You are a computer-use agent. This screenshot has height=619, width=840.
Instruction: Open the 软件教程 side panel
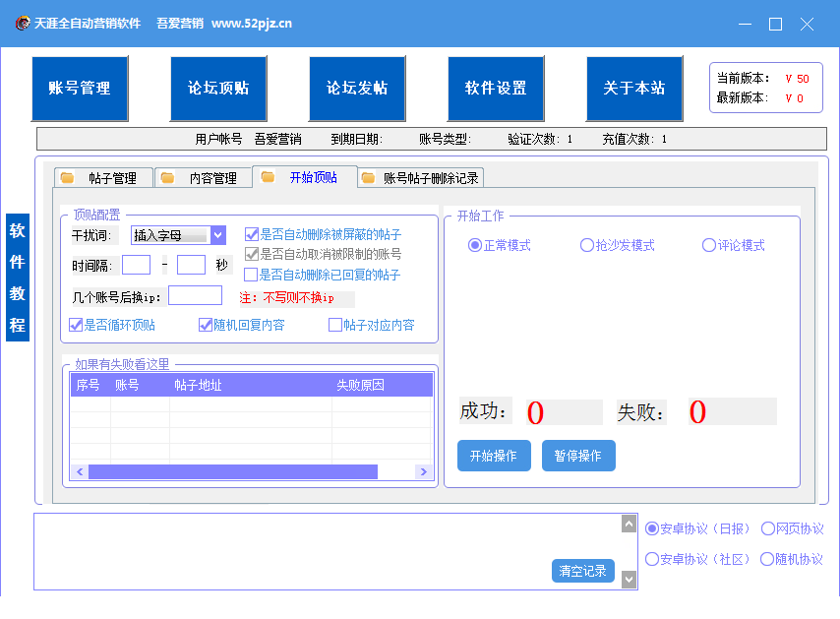click(17, 278)
